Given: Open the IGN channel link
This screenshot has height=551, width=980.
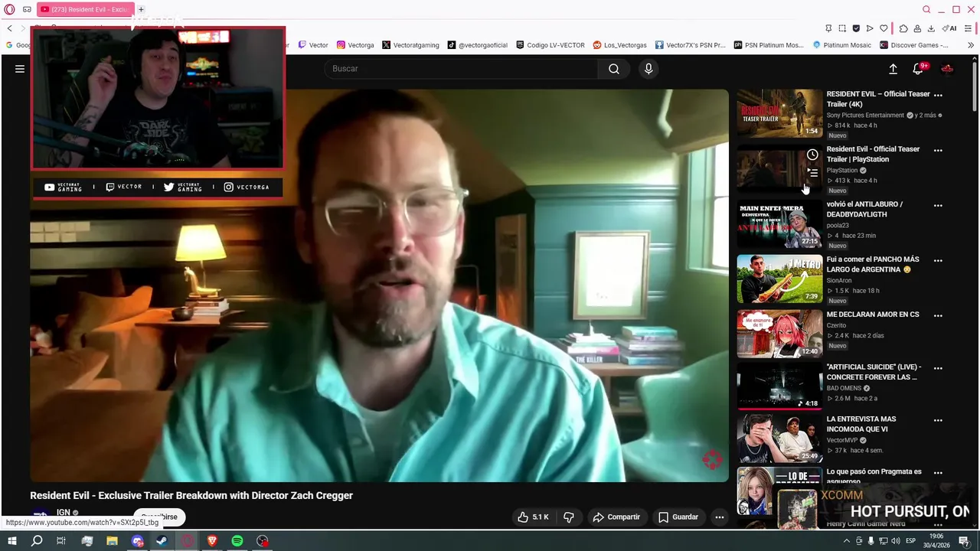Looking at the screenshot, I should 64,513.
